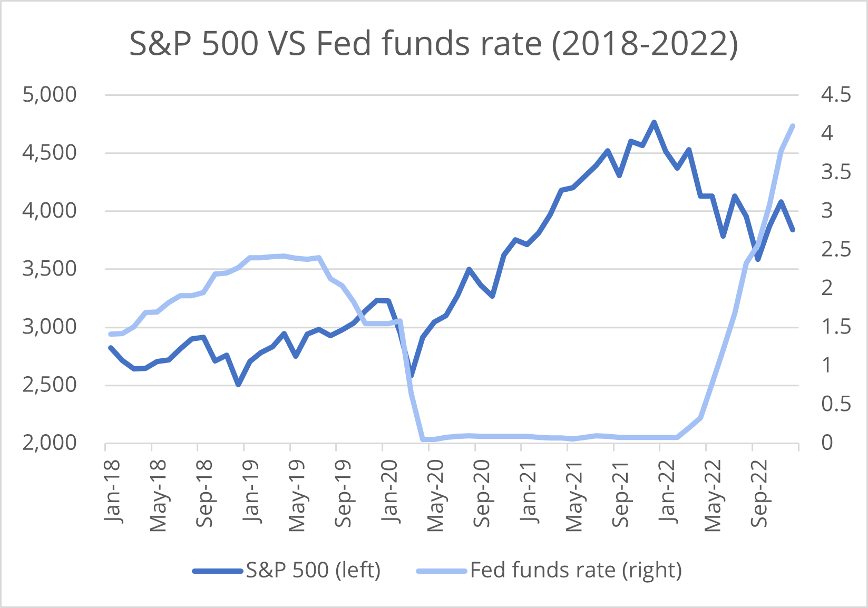
Task: Click the 2.5 right axis label
Action: 836,249
